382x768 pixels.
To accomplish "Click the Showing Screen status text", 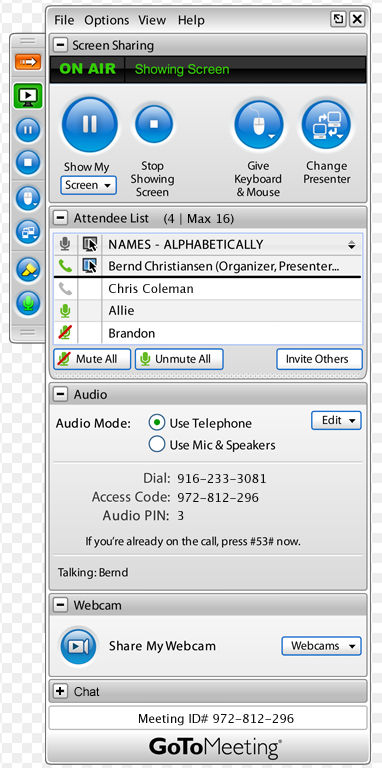I will pos(182,70).
